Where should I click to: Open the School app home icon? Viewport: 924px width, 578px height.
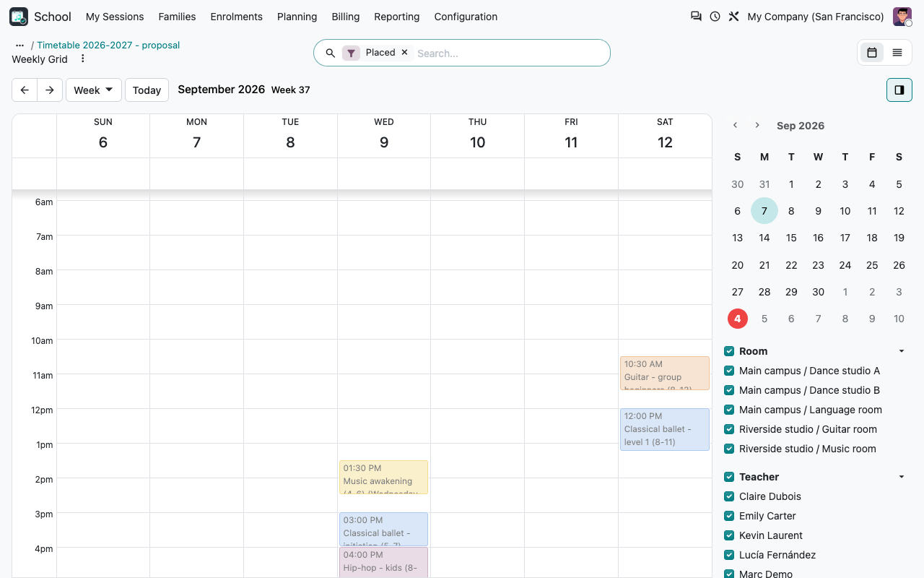[x=19, y=17]
